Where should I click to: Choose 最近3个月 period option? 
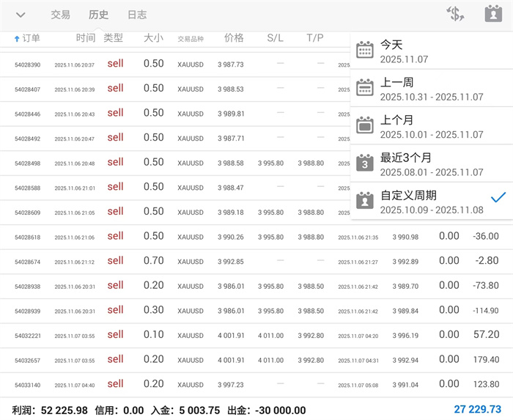(x=432, y=163)
